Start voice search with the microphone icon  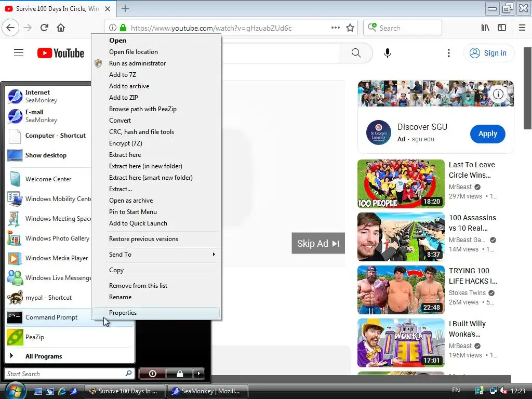click(x=388, y=53)
